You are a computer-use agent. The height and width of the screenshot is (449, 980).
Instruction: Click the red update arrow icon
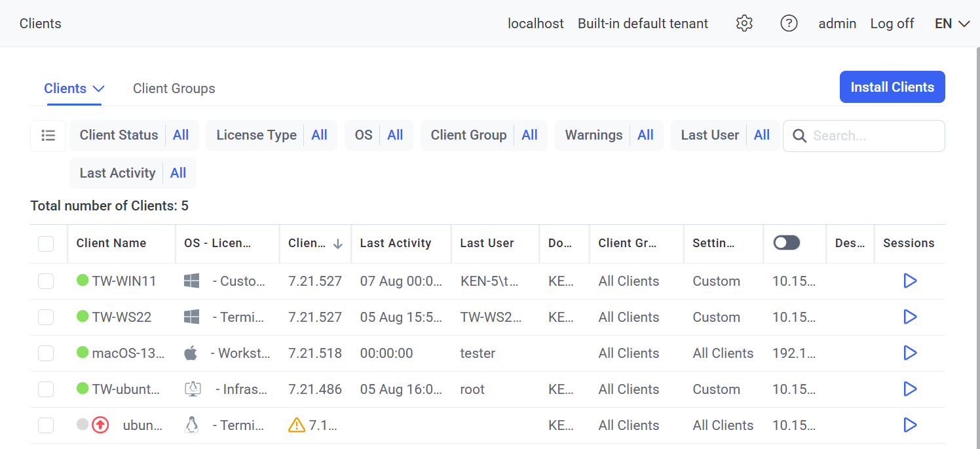tap(100, 425)
